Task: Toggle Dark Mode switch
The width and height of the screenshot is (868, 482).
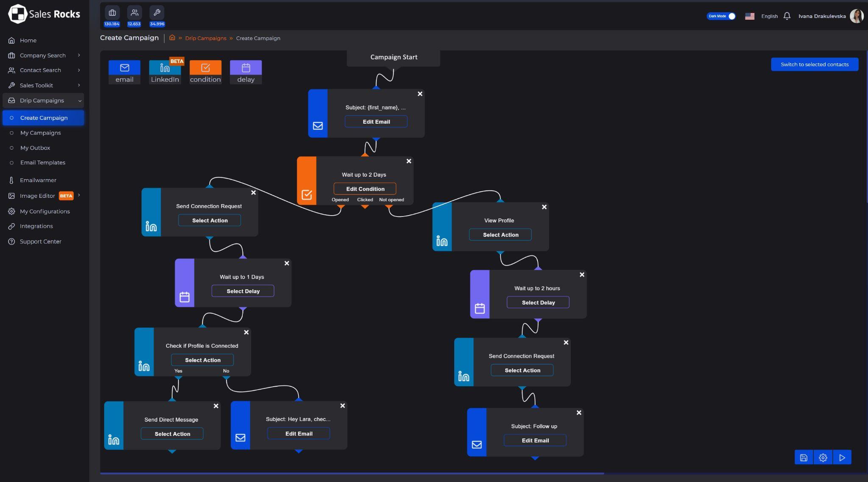Action: (x=721, y=16)
